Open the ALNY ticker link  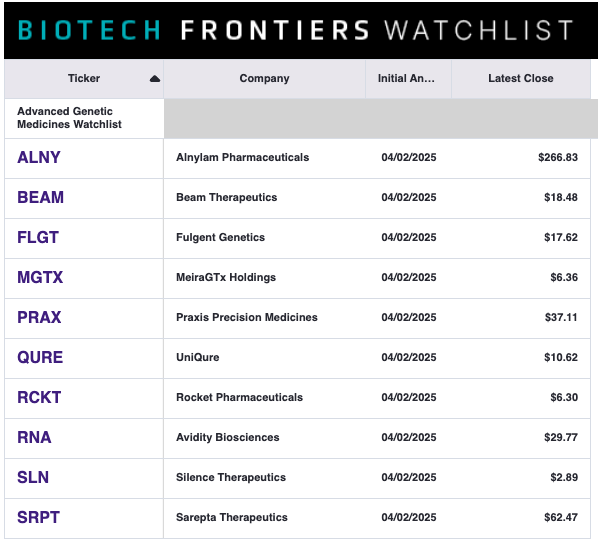[39, 158]
